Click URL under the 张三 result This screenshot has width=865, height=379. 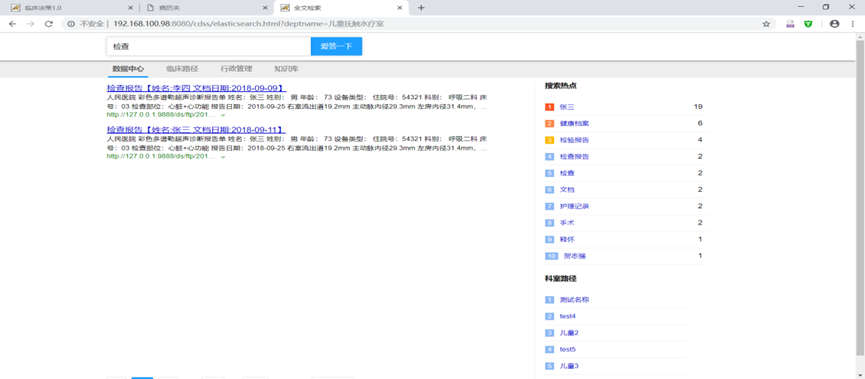[x=161, y=157]
